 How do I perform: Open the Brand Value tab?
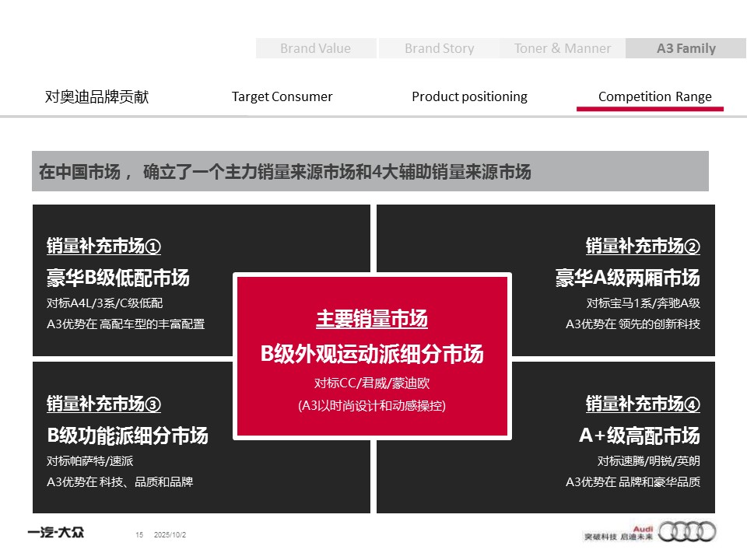[316, 48]
